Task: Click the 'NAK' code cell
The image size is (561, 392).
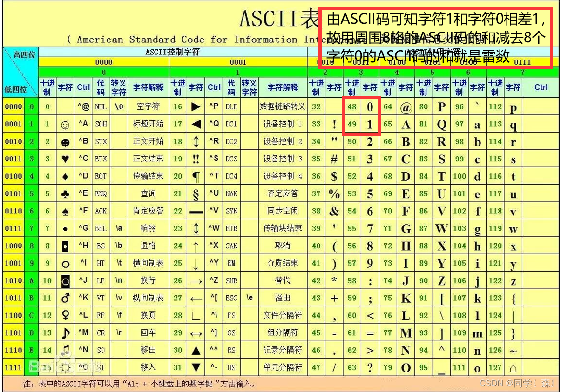Action: [231, 194]
